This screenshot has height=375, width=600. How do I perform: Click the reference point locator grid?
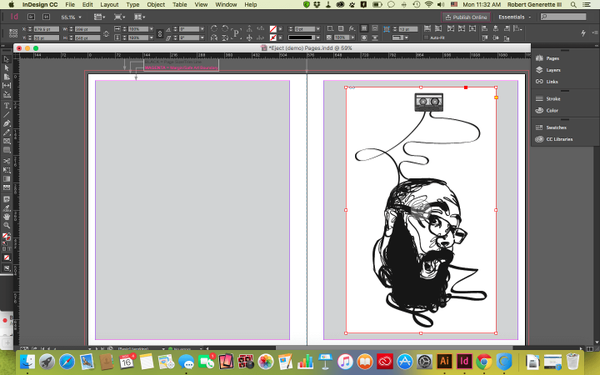point(13,33)
